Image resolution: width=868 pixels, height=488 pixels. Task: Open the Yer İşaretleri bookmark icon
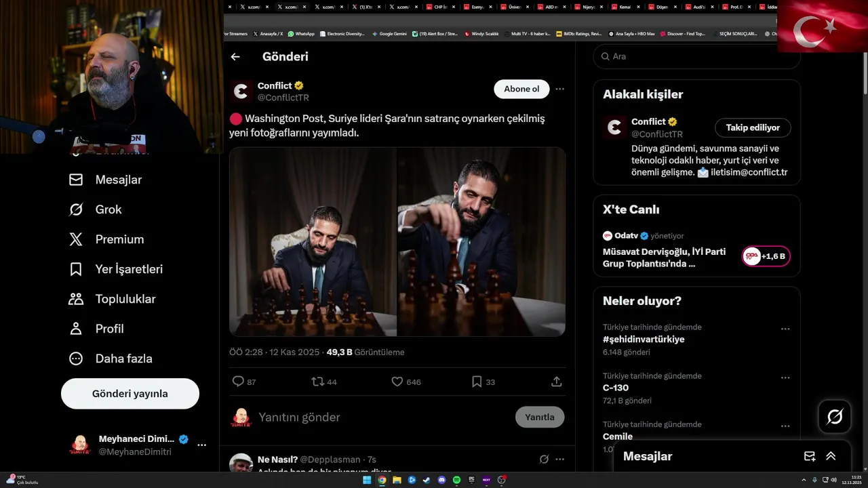76,269
